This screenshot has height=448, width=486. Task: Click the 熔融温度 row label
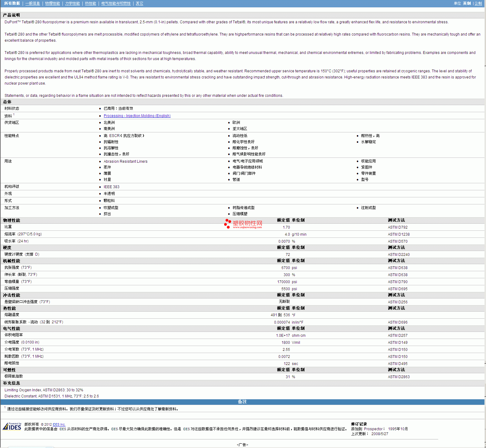(12, 315)
